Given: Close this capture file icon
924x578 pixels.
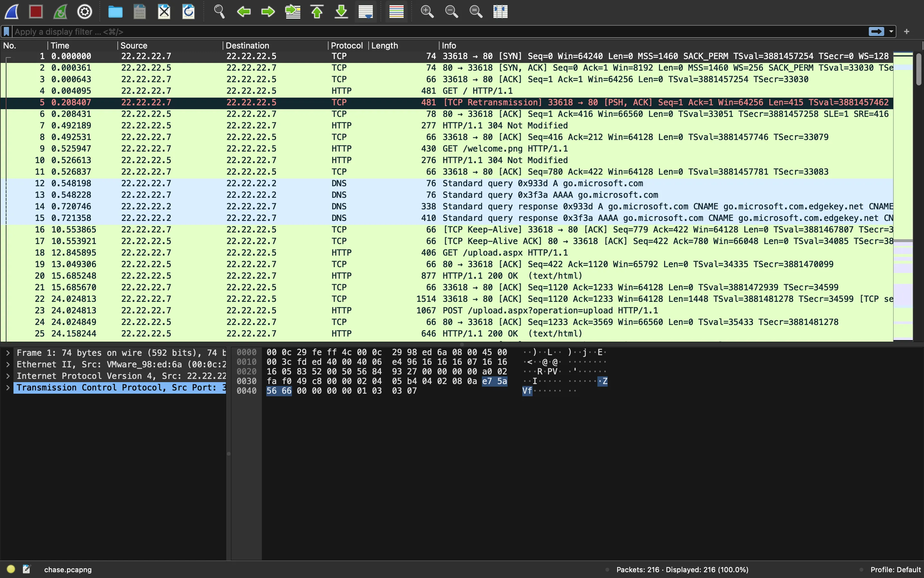Looking at the screenshot, I should coord(164,12).
